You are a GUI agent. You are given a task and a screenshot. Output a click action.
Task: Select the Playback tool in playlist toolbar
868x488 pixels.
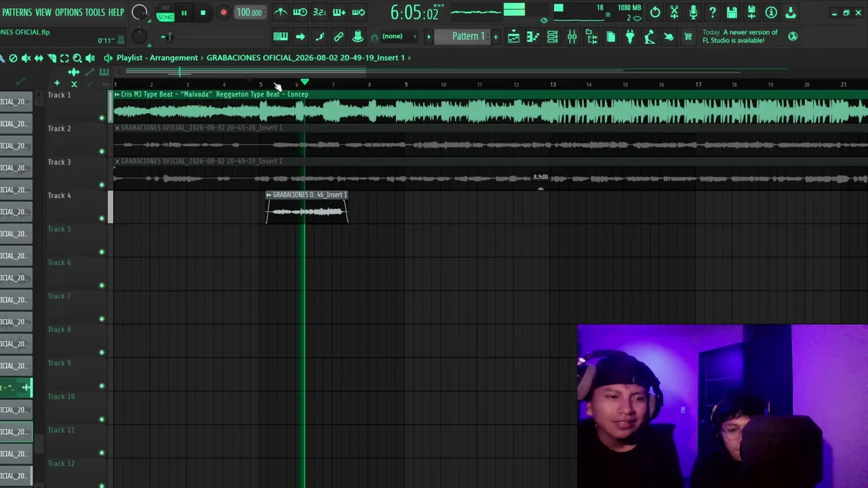pyautogui.click(x=90, y=58)
